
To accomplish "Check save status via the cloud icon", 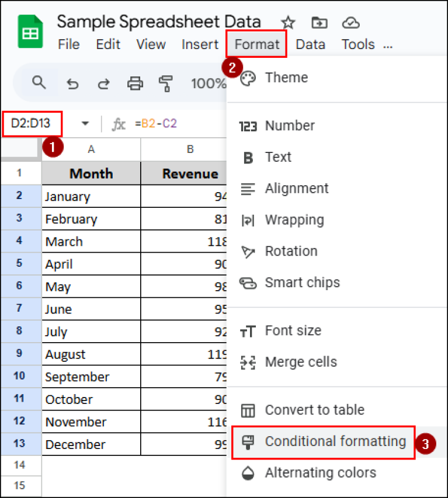I will click(x=350, y=22).
